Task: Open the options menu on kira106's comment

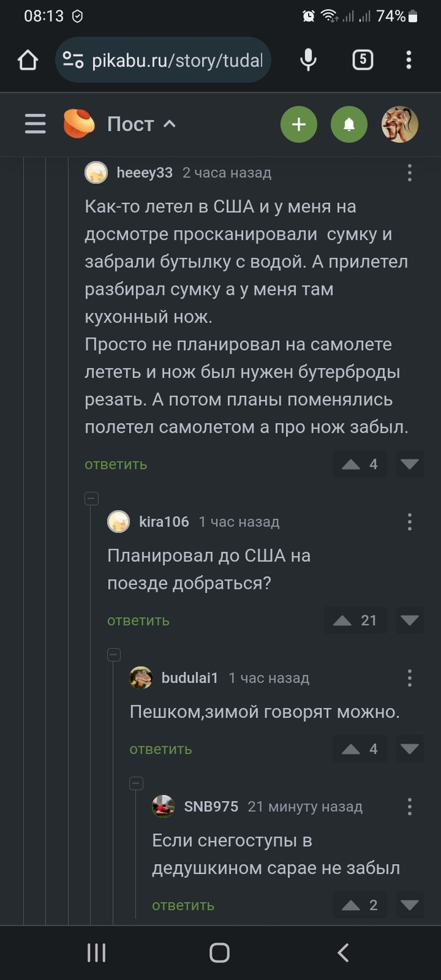Action: pos(409,521)
